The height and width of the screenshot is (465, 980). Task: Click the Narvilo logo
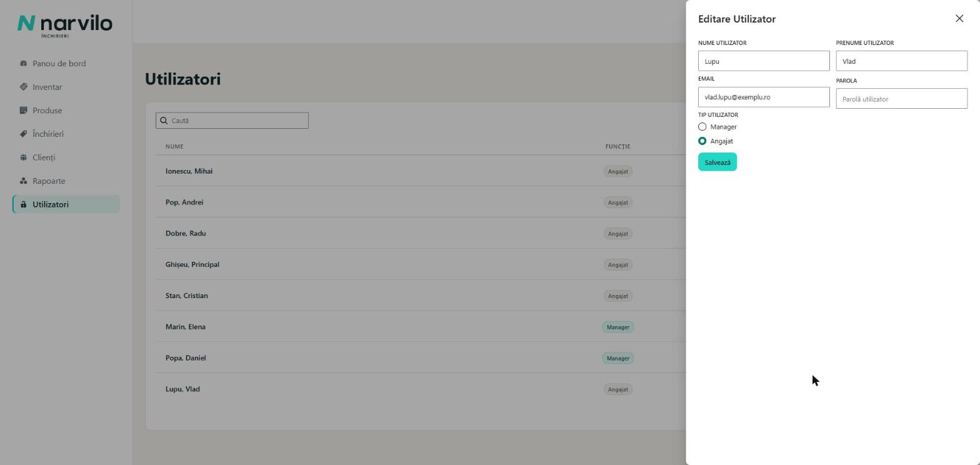coord(65,26)
